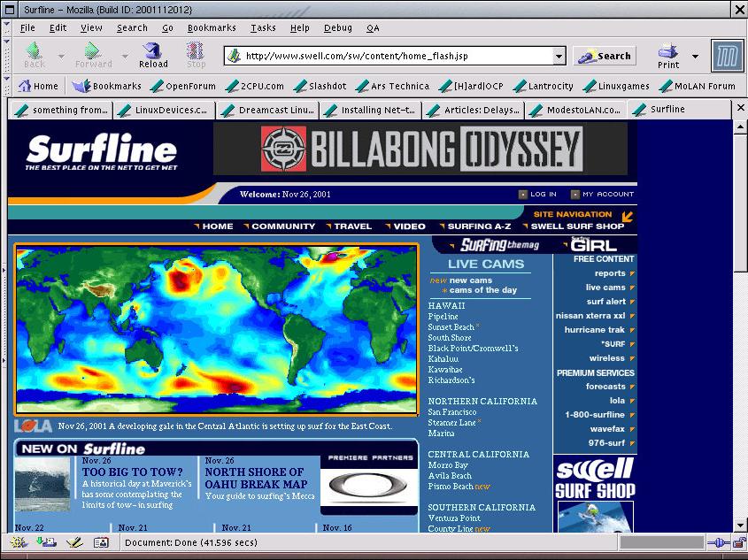748x560 pixels.
Task: Open the sidebar using the left grippy
Action: 4,315
